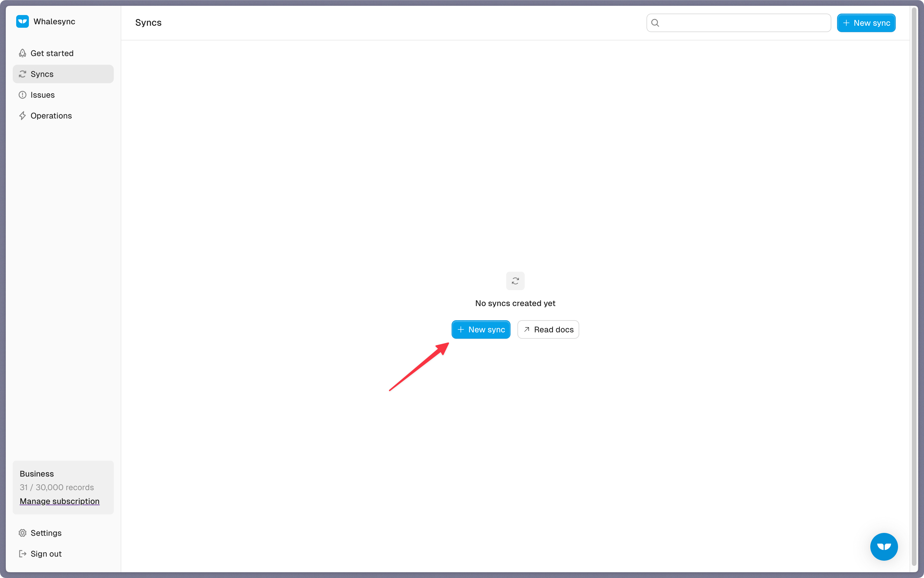Select Syncs in the sidebar

pyautogui.click(x=63, y=74)
